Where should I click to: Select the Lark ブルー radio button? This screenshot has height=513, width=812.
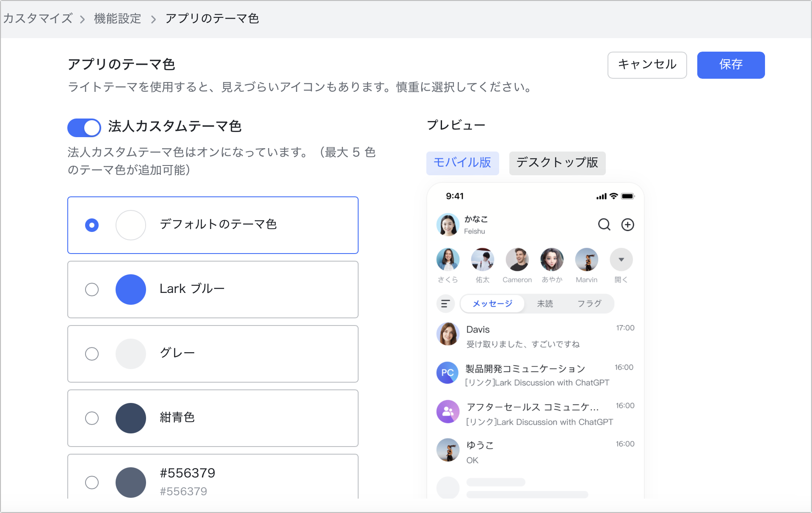92,290
